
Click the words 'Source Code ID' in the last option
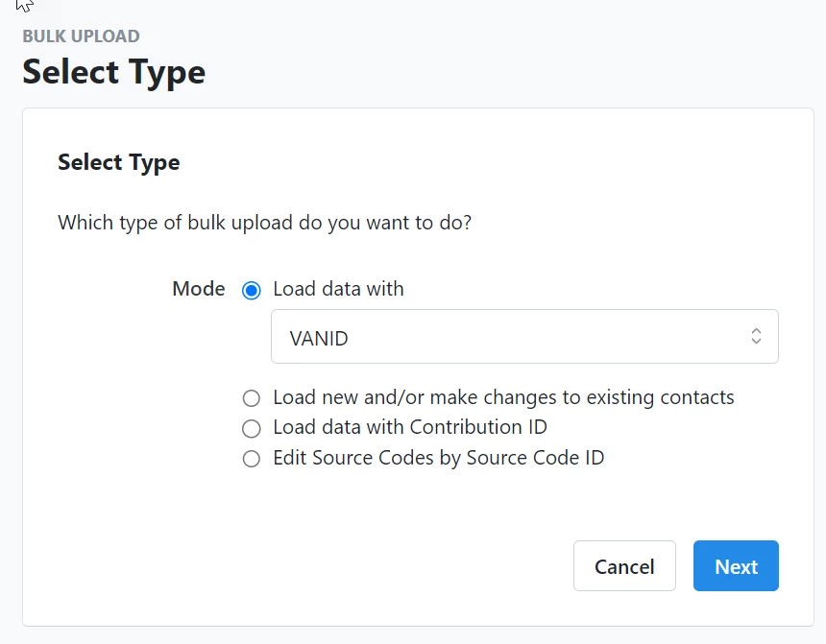535,458
